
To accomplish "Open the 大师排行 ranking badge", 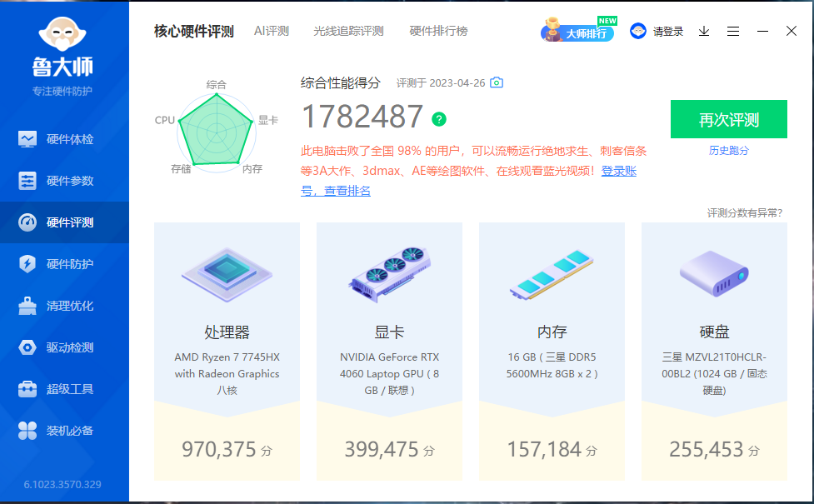I will point(578,30).
